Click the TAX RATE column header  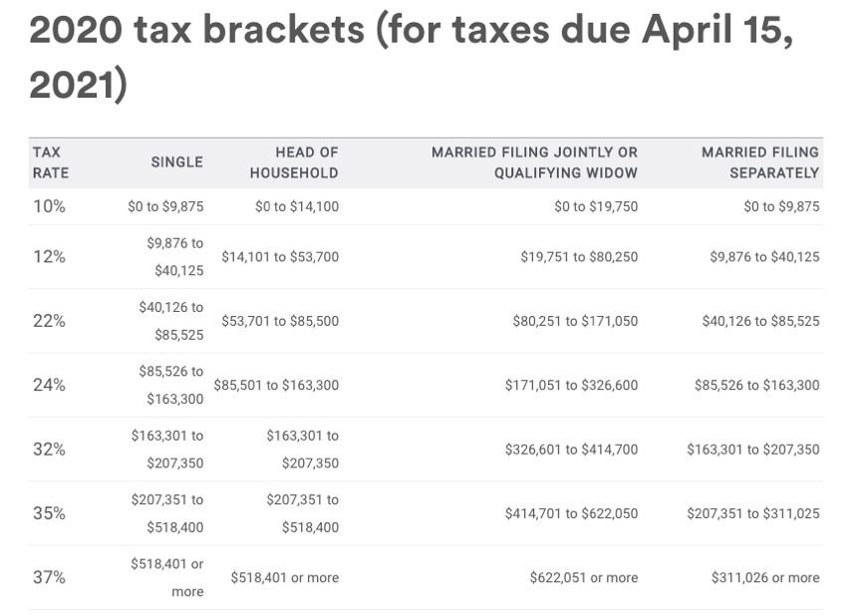(x=50, y=162)
